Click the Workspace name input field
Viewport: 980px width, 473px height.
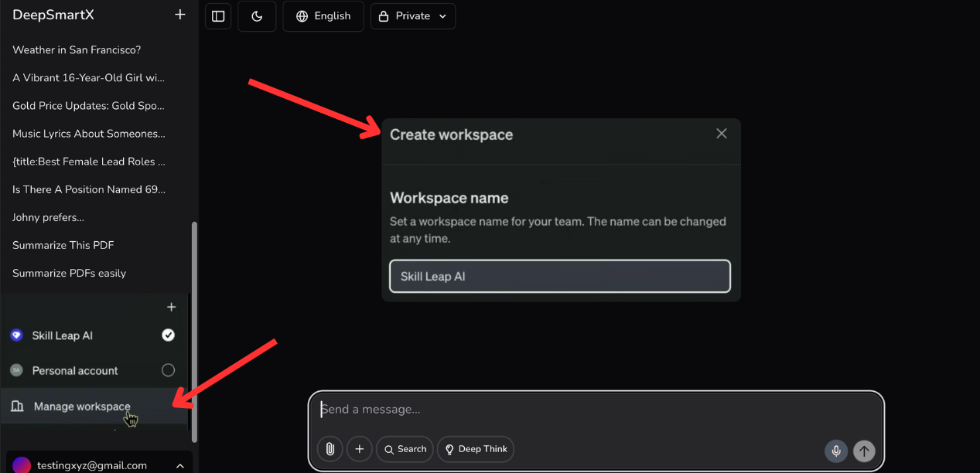560,277
